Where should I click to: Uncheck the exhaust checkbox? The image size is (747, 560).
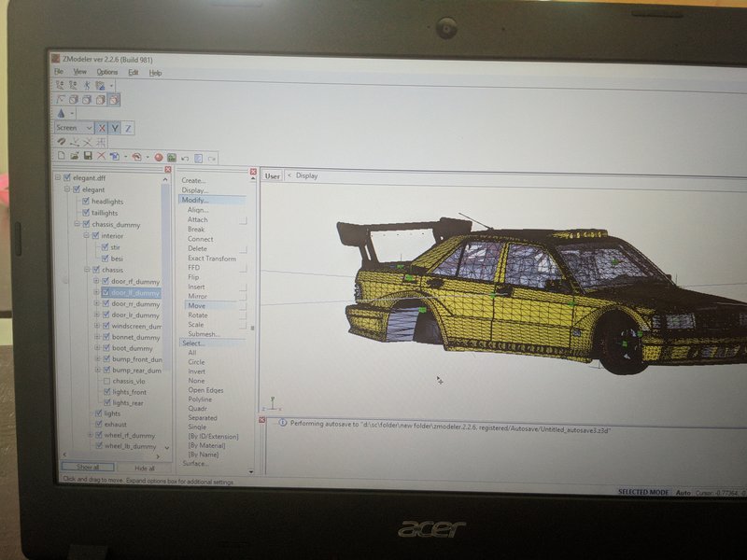pyautogui.click(x=99, y=424)
